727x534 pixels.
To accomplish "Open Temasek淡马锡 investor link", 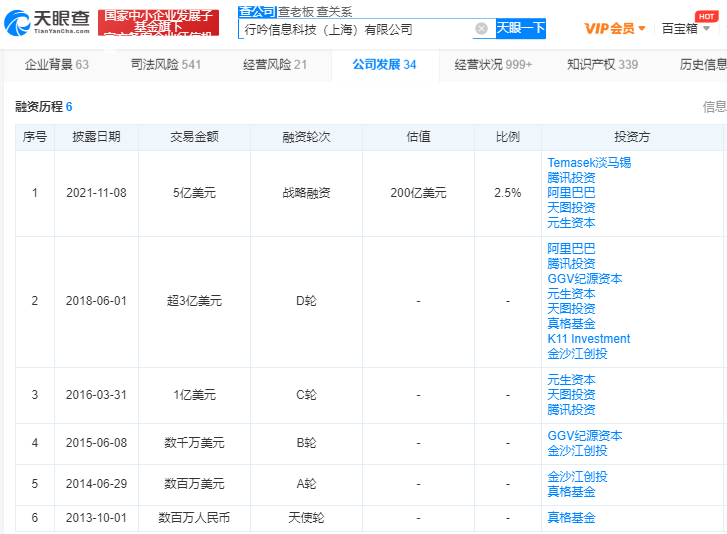I will coord(589,163).
